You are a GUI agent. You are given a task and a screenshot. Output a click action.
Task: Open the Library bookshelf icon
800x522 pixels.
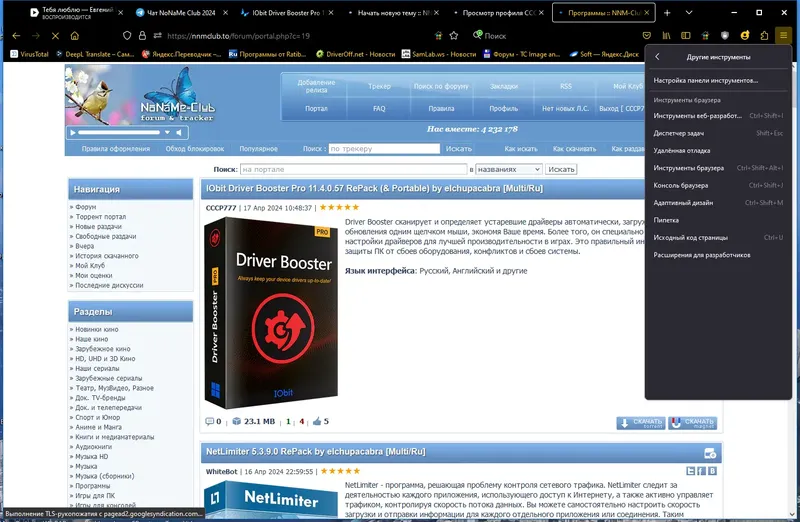coord(666,36)
